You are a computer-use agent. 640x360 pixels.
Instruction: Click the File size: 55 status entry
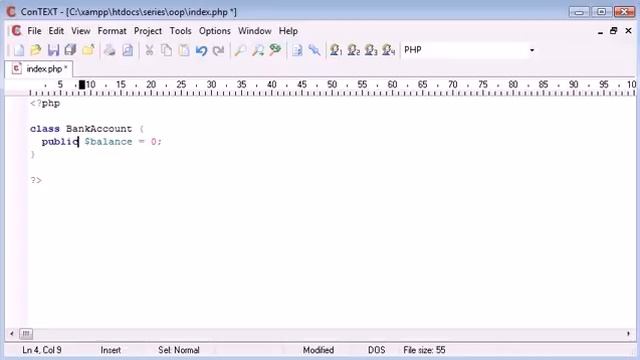[424, 350]
